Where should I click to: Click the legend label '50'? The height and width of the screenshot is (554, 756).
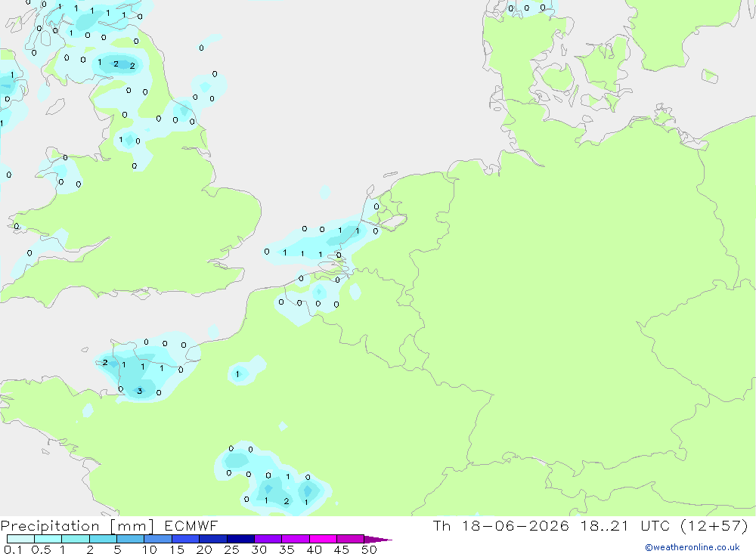click(x=369, y=549)
